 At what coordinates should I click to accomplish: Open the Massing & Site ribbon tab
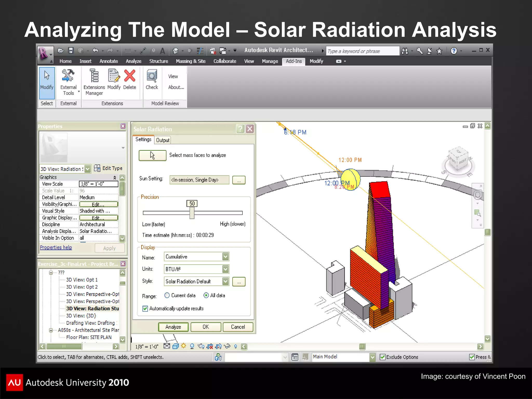(191, 61)
